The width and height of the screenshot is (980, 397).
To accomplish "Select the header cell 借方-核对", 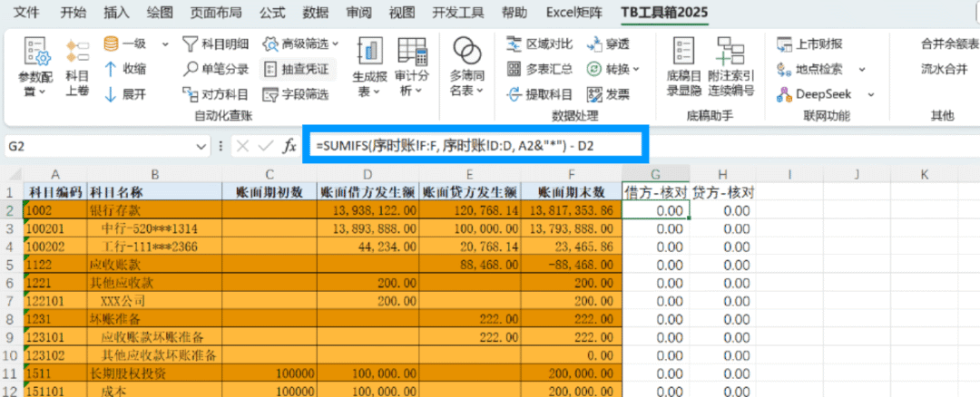I will point(656,192).
